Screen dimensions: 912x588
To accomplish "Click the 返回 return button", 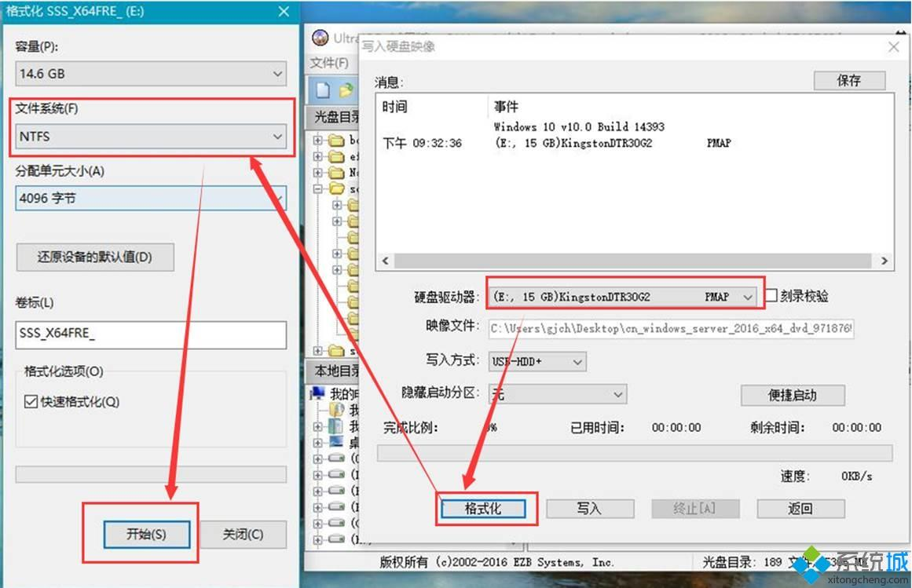I will coord(801,509).
